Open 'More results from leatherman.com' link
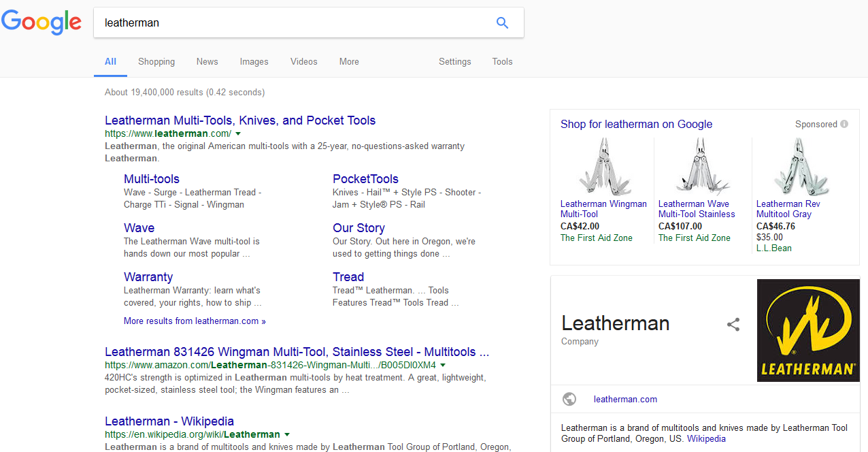This screenshot has width=868, height=452. (195, 321)
